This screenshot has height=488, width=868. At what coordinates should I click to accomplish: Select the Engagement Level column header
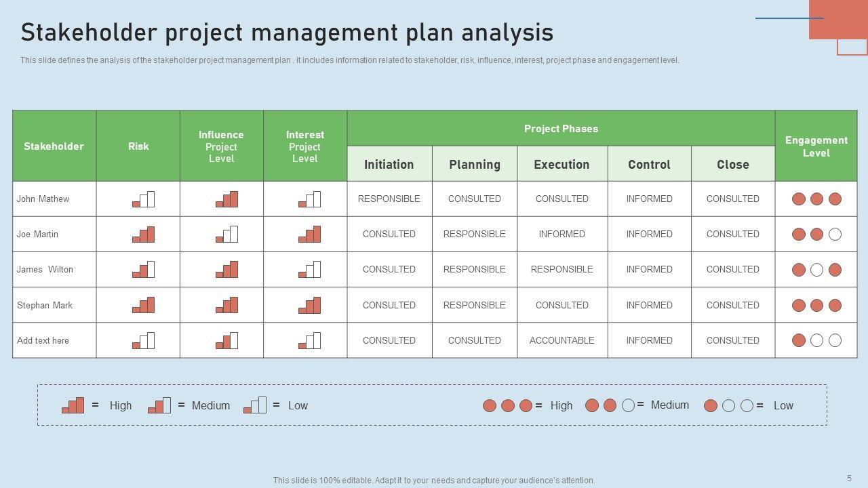(816, 146)
